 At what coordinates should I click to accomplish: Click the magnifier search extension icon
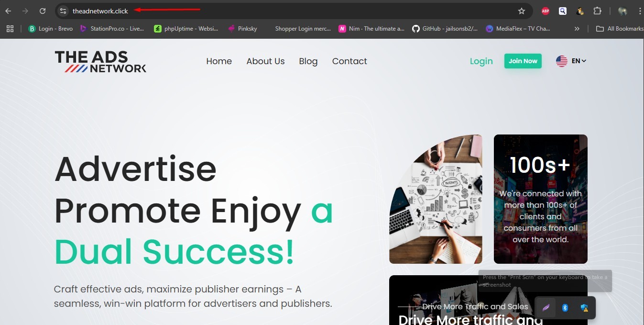point(563,11)
